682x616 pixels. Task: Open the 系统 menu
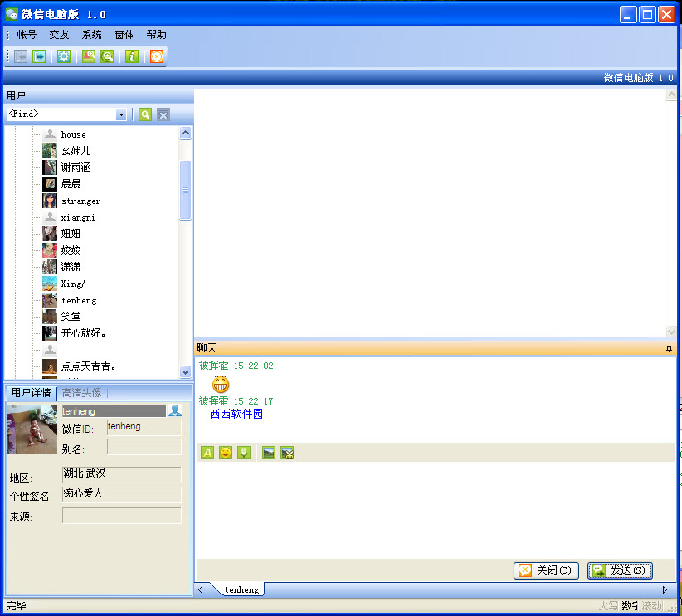92,35
